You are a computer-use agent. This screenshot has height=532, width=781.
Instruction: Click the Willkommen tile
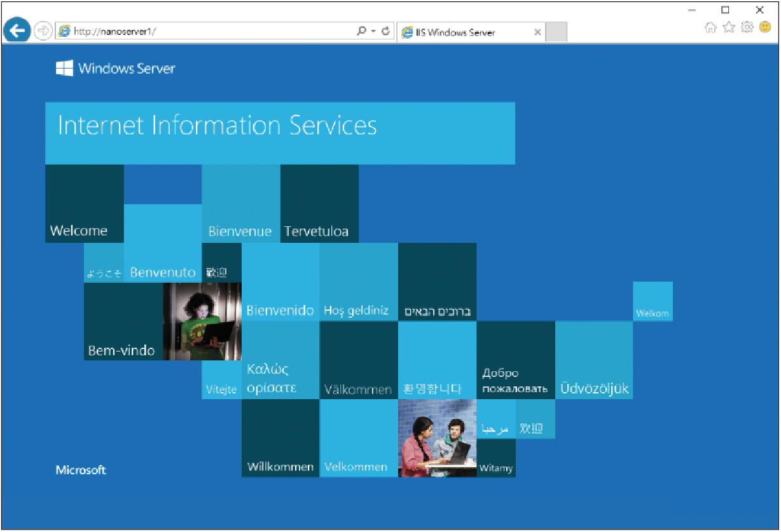point(280,439)
